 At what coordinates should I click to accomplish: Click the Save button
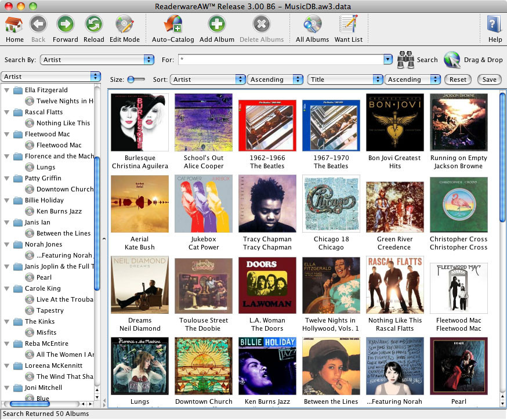[x=489, y=79]
